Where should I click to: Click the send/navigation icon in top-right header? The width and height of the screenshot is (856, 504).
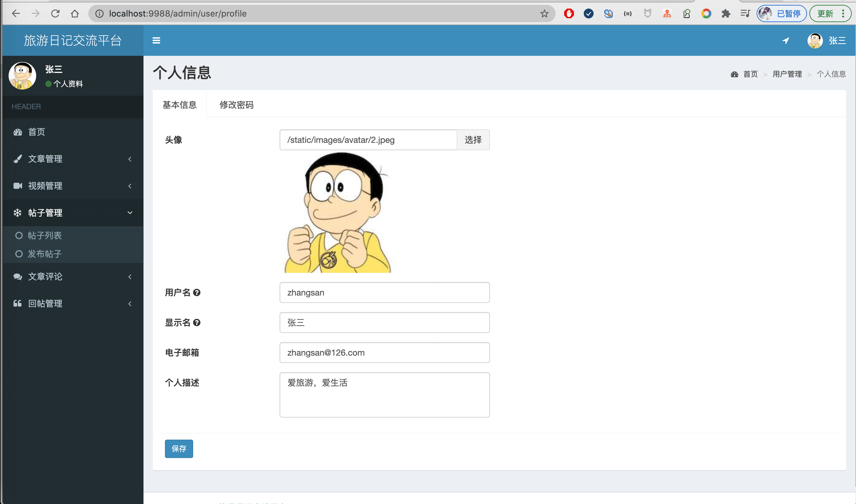786,40
